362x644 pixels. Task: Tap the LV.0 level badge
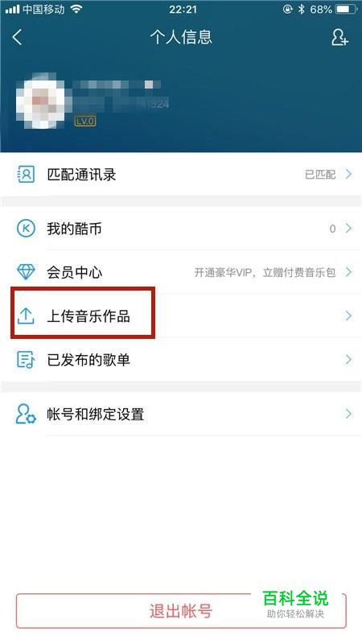pos(85,122)
